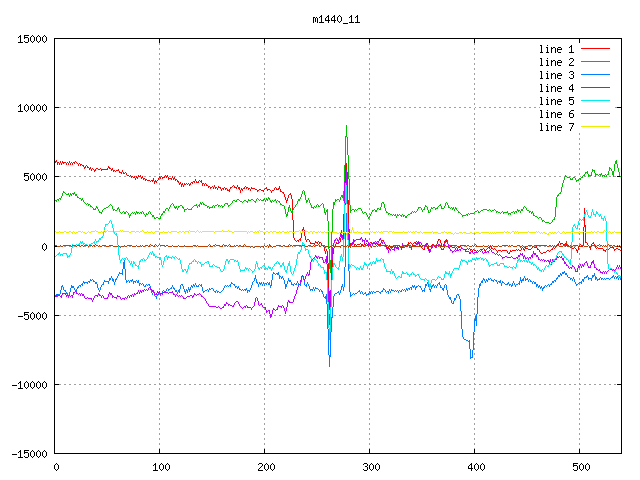Click the 400 tick label on x-axis
The height and width of the screenshot is (480, 640).
point(474,467)
